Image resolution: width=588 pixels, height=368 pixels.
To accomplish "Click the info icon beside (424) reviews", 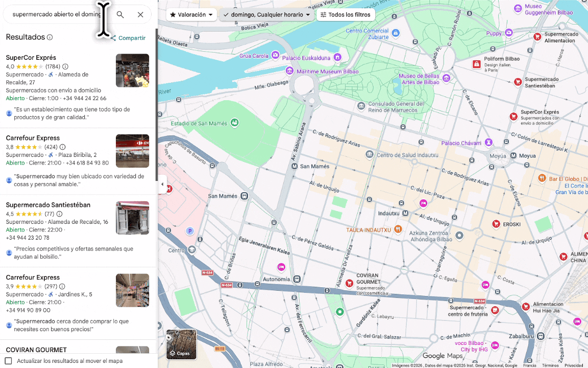I will coord(63,147).
